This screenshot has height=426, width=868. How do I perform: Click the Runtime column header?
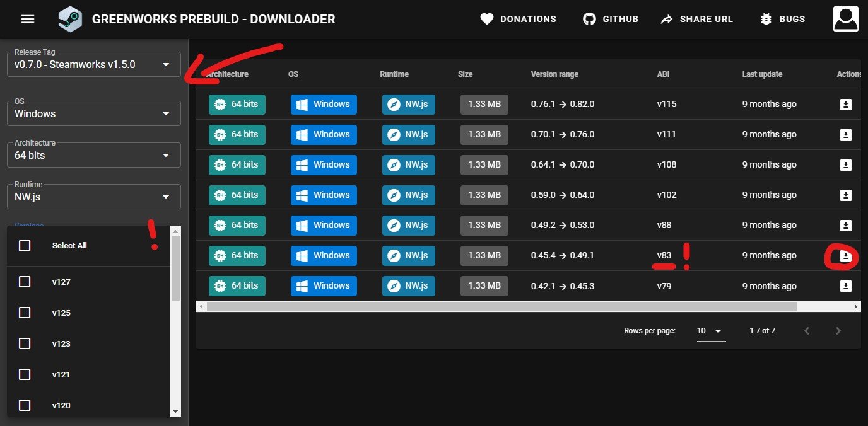click(x=394, y=74)
